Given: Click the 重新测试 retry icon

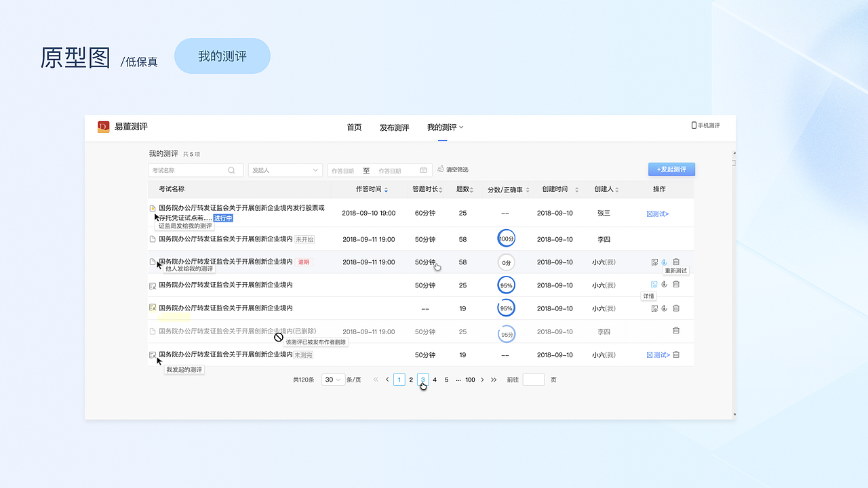Looking at the screenshot, I should coord(664,262).
